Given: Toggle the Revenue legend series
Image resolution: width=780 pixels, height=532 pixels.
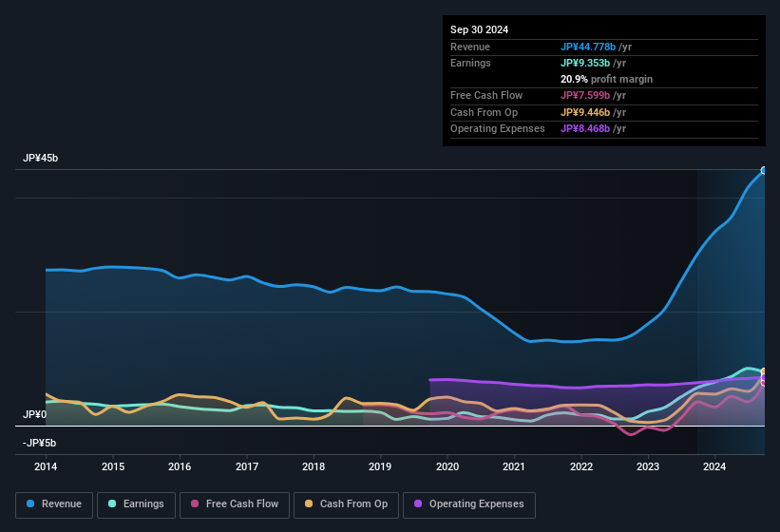Looking at the screenshot, I should (x=54, y=504).
